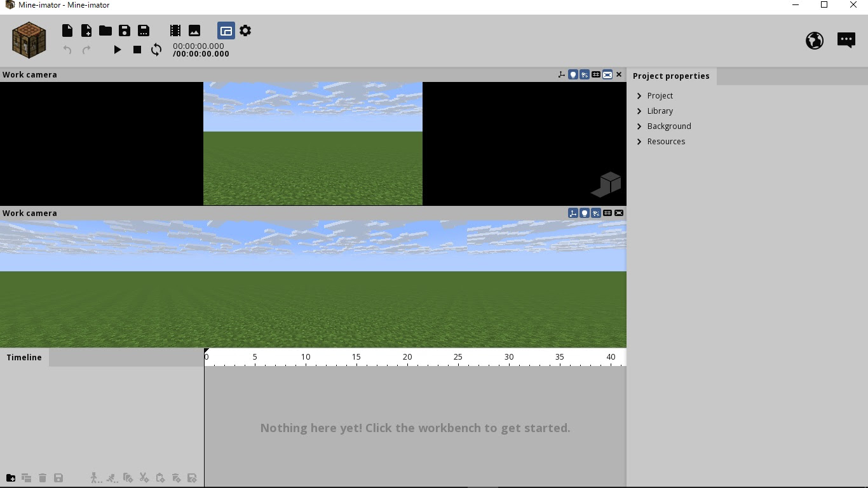Open an existing project folder
The image size is (868, 488).
(105, 30)
